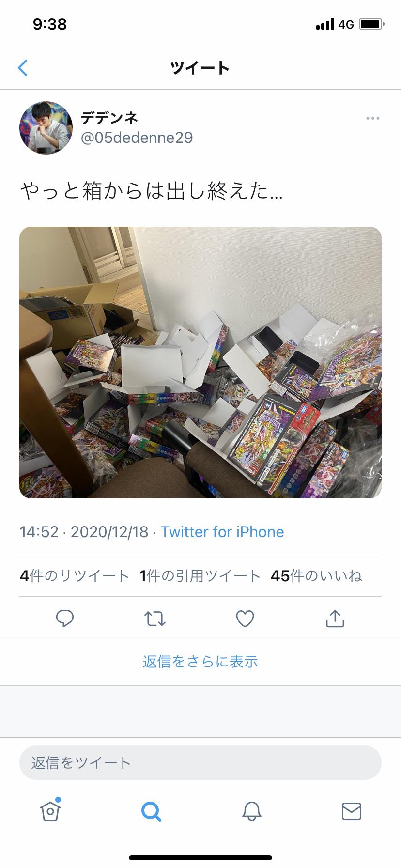The height and width of the screenshot is (868, 401).
Task: View the 45件のいいね list
Action: point(317,576)
